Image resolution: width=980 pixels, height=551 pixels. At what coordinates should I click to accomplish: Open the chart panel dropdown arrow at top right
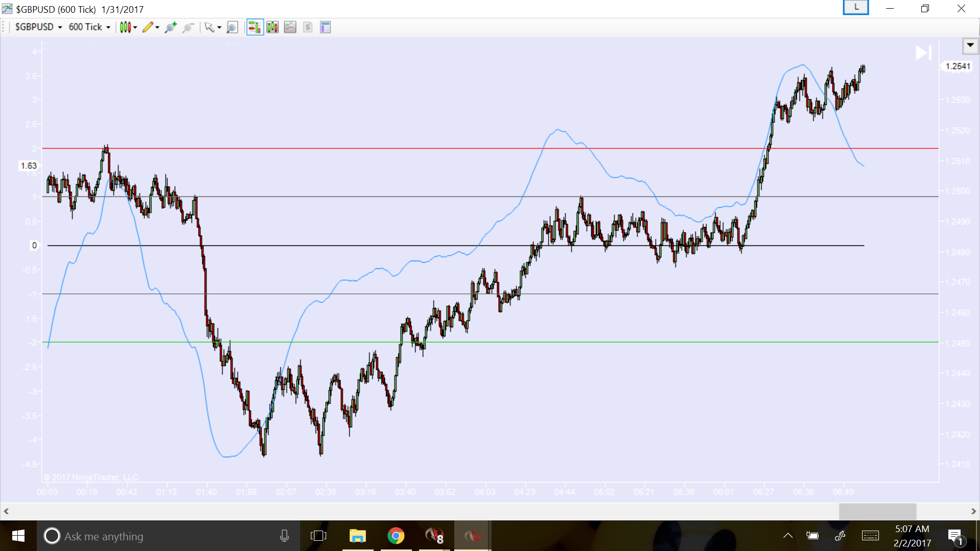click(x=970, y=45)
